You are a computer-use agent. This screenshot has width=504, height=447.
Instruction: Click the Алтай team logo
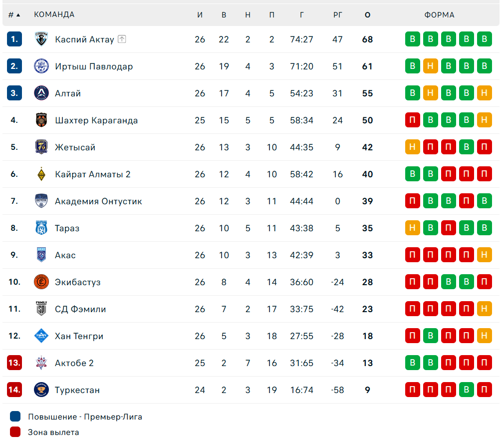(x=41, y=93)
